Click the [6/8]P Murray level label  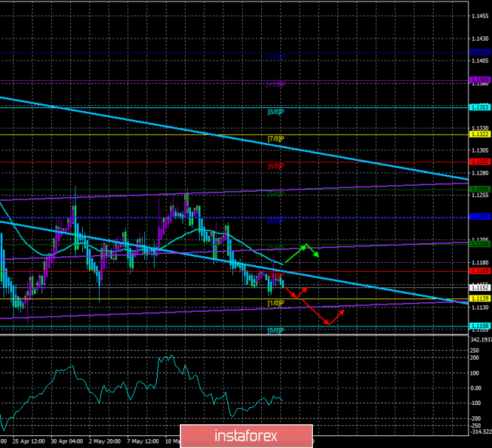tap(276, 167)
